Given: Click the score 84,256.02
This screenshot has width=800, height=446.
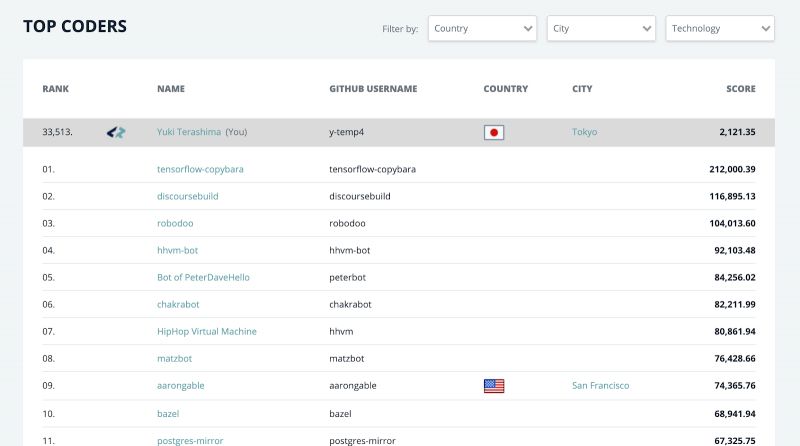Looking at the screenshot, I should coord(735,278).
